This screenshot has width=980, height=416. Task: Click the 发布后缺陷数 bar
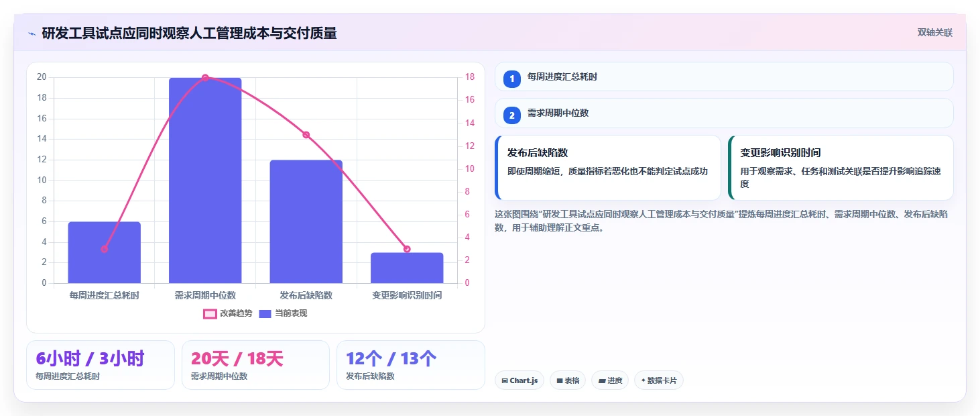tap(306, 221)
